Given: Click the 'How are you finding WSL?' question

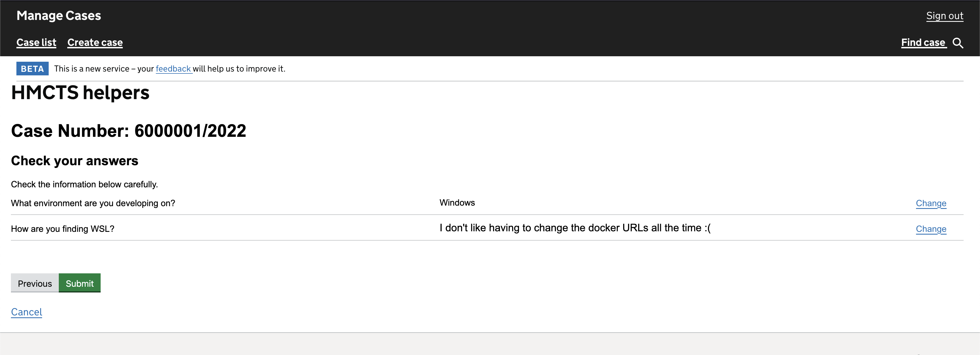Looking at the screenshot, I should [x=62, y=229].
